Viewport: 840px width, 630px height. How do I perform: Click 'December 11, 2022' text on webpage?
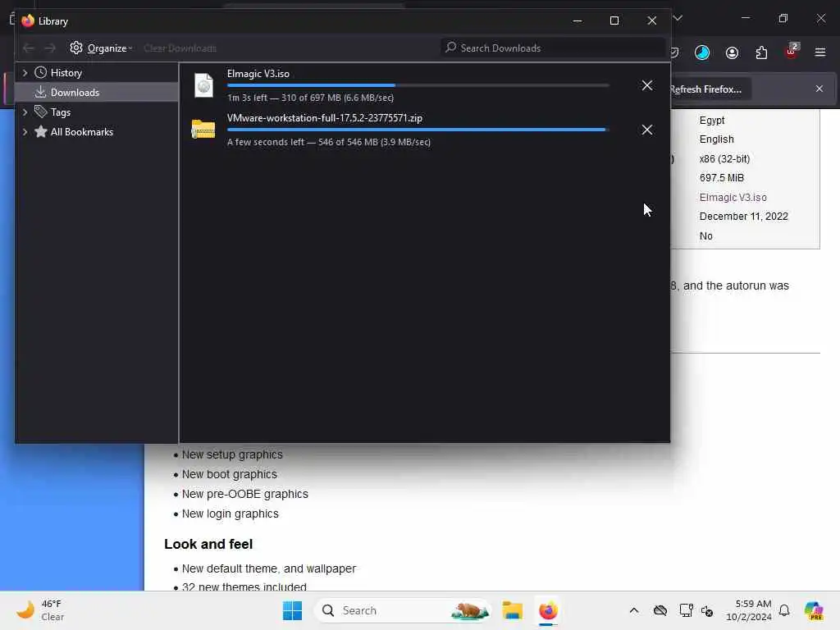(743, 217)
